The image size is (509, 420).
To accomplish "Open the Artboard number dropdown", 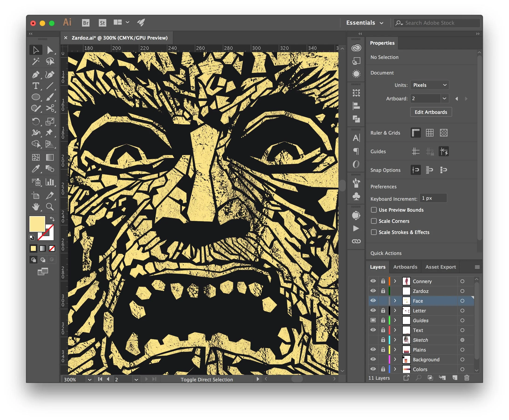I will click(x=444, y=98).
